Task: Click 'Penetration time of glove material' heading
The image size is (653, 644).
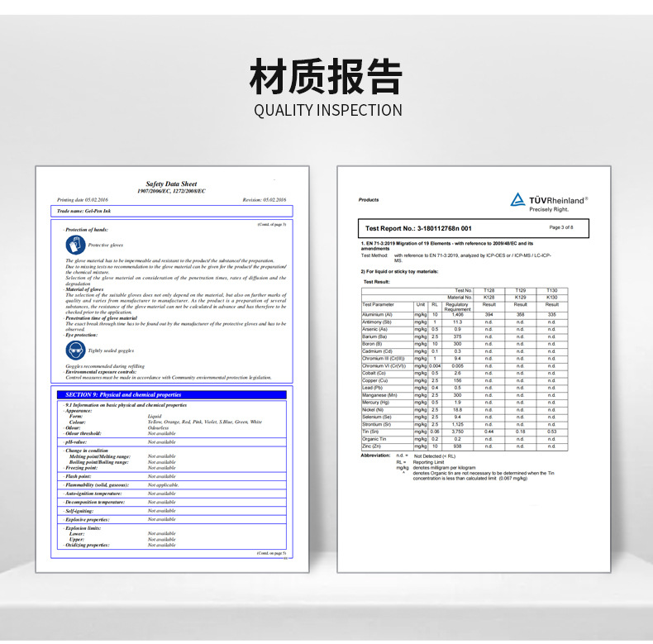Action: coord(101,317)
